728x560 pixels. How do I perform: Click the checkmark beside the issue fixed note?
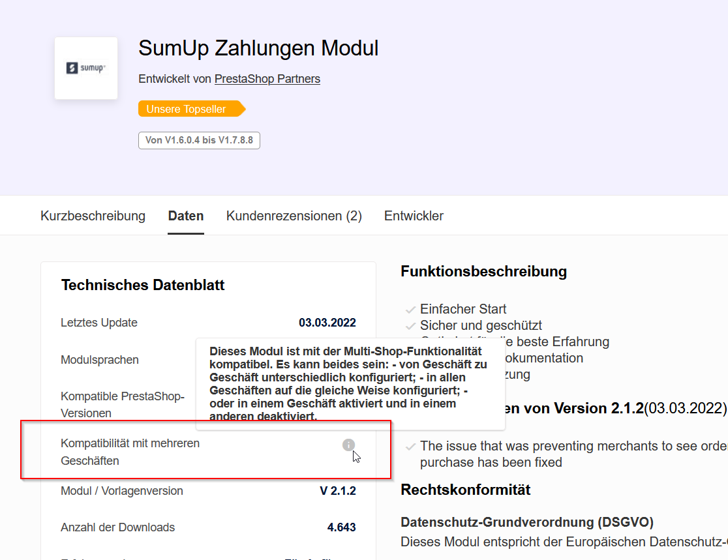point(410,447)
